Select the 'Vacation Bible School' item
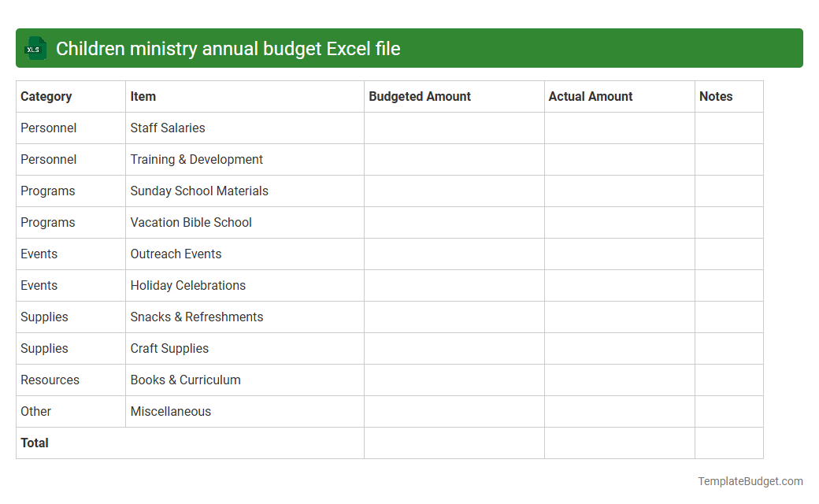This screenshot has width=819, height=504. (191, 222)
